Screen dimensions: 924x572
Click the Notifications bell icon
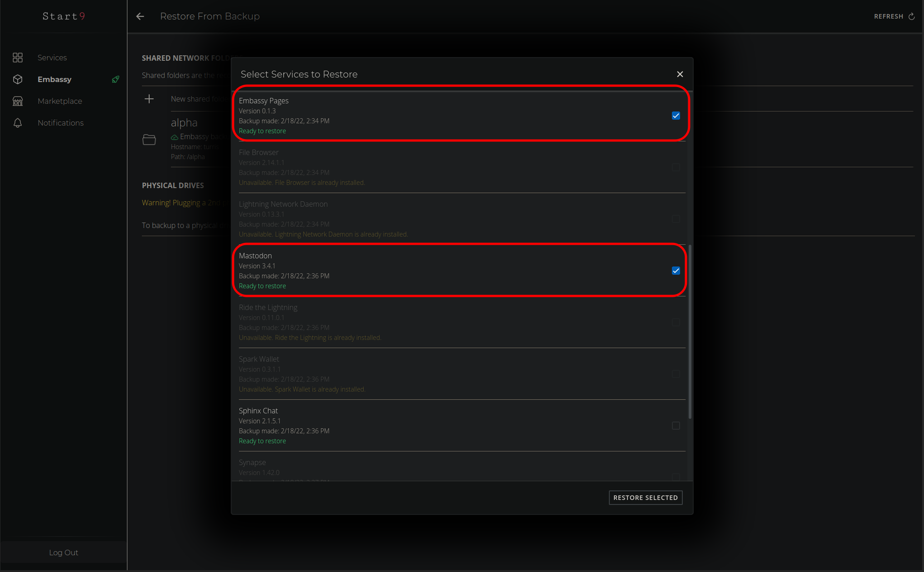[x=18, y=123]
